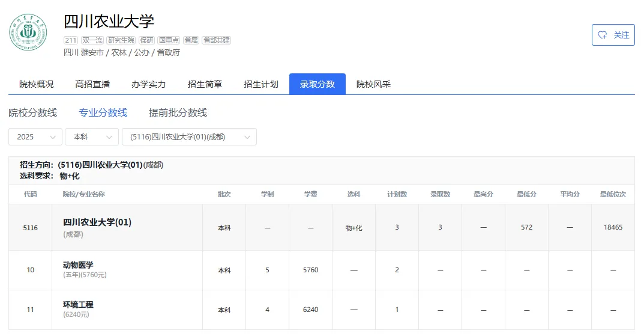644x336 pixels.
Task: Open the 2025 year dropdown
Action: pos(35,137)
